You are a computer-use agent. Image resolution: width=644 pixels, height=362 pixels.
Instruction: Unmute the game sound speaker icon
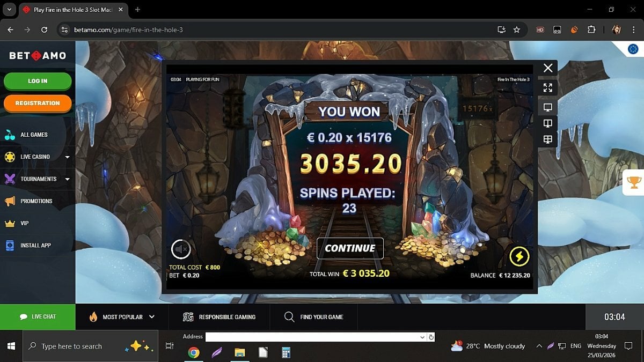(x=181, y=249)
